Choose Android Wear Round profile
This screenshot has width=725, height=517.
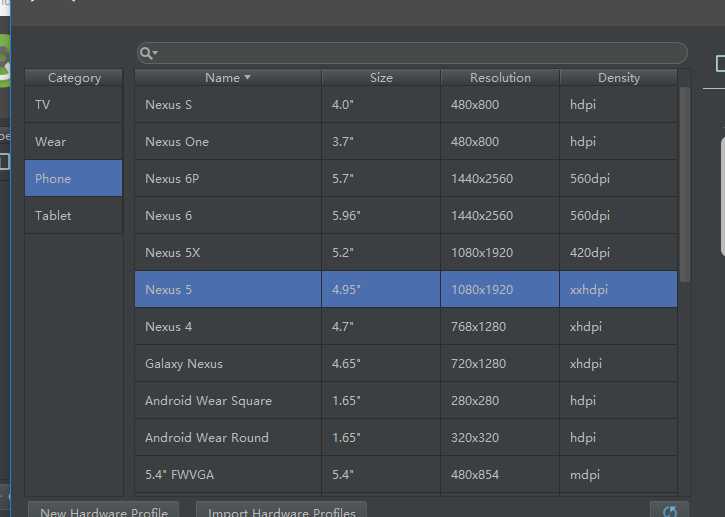tap(406, 437)
